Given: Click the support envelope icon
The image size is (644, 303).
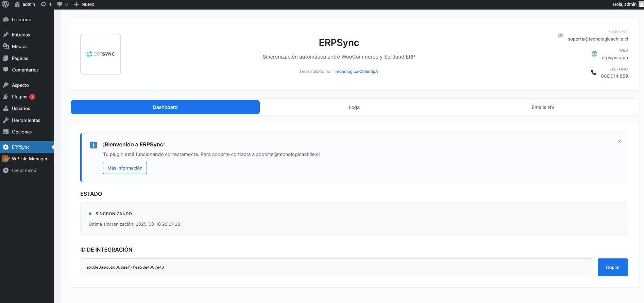Looking at the screenshot, I should coord(560,35).
